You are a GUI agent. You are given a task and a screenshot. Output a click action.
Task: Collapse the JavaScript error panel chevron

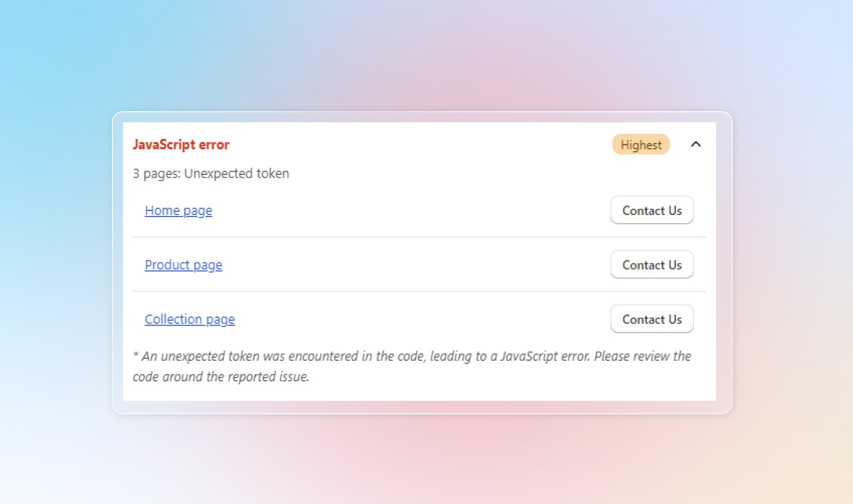tap(696, 144)
